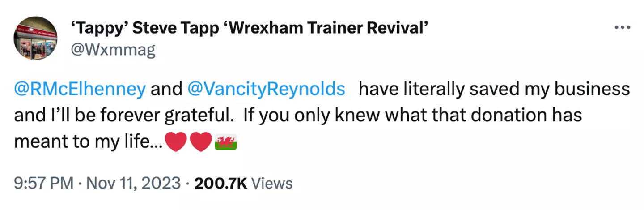This screenshot has height=210, width=644.
Task: Open the three-dot more options menu
Action: coord(622,27)
